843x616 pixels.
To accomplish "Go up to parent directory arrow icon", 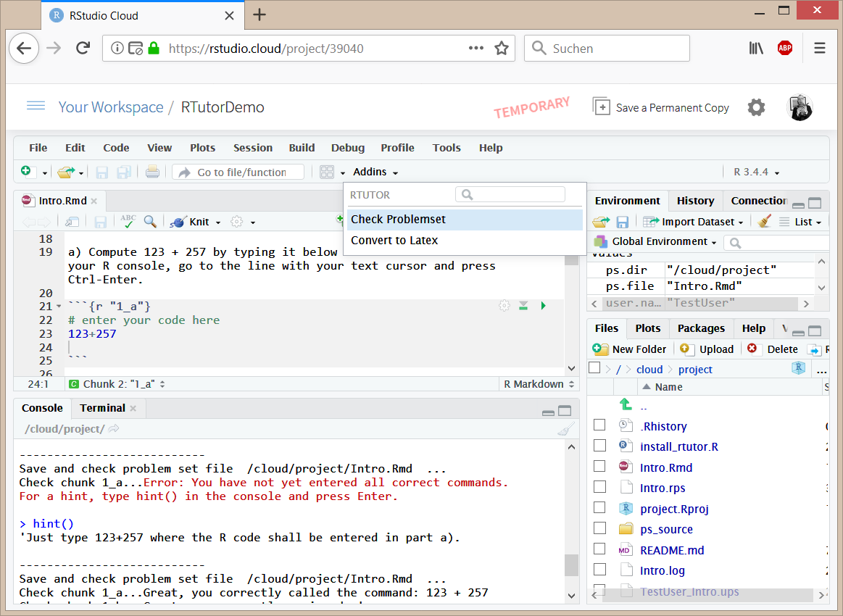I will coord(626,404).
